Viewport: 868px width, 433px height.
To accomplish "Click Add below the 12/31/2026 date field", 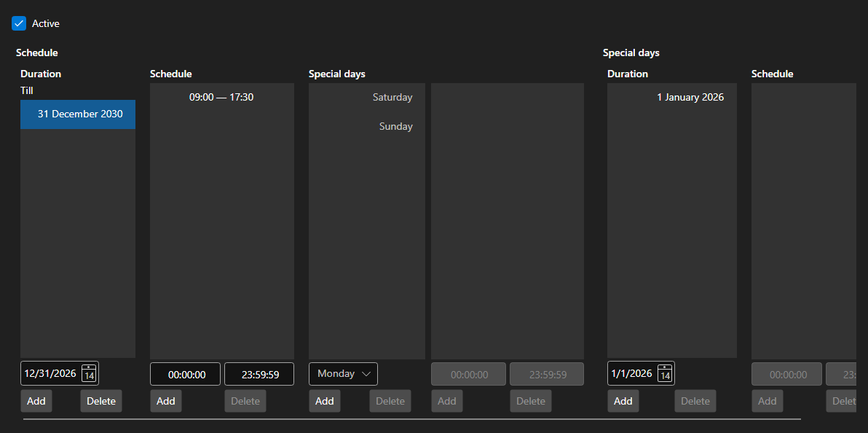I will (x=36, y=401).
